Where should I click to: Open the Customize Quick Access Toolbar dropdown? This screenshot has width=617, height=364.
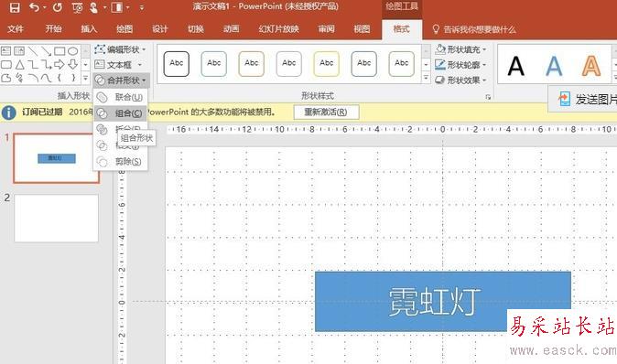pyautogui.click(x=142, y=8)
